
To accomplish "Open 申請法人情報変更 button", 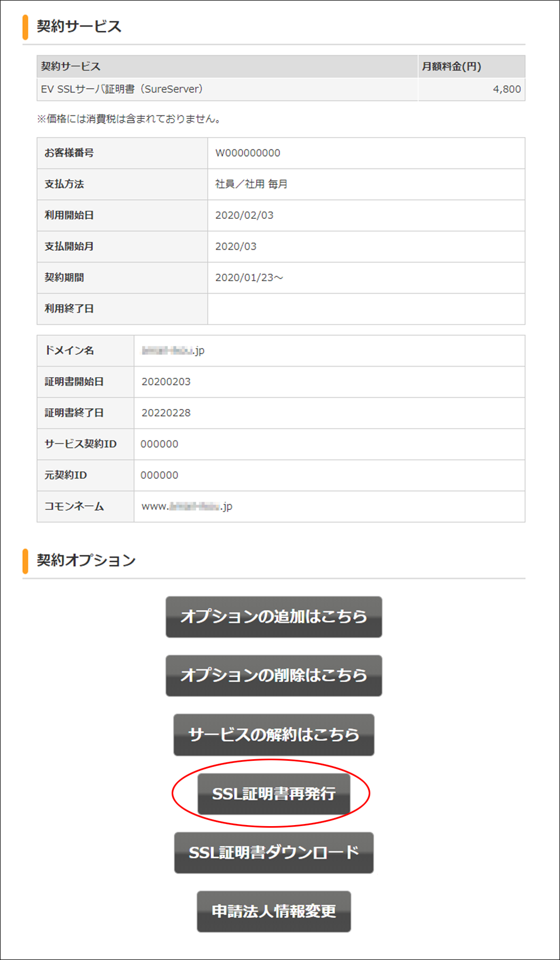I will point(274,912).
